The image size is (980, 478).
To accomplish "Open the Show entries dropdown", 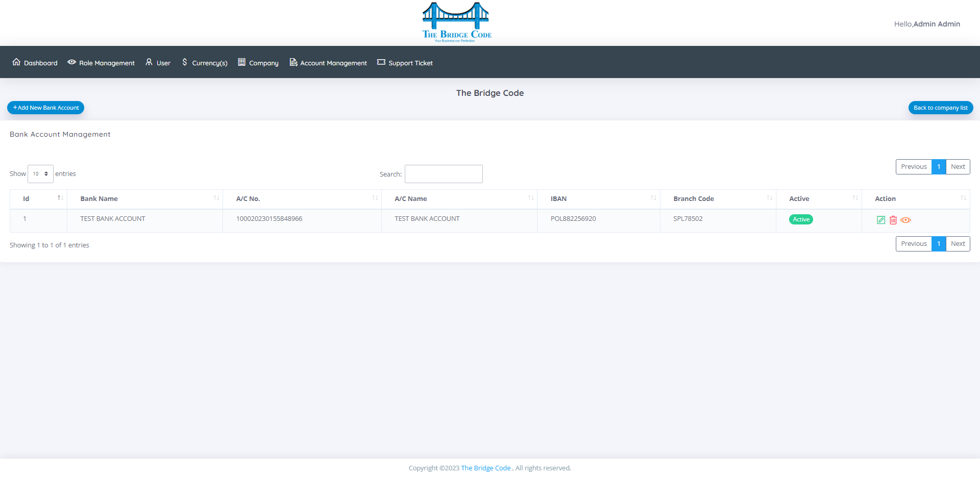I will tap(40, 174).
